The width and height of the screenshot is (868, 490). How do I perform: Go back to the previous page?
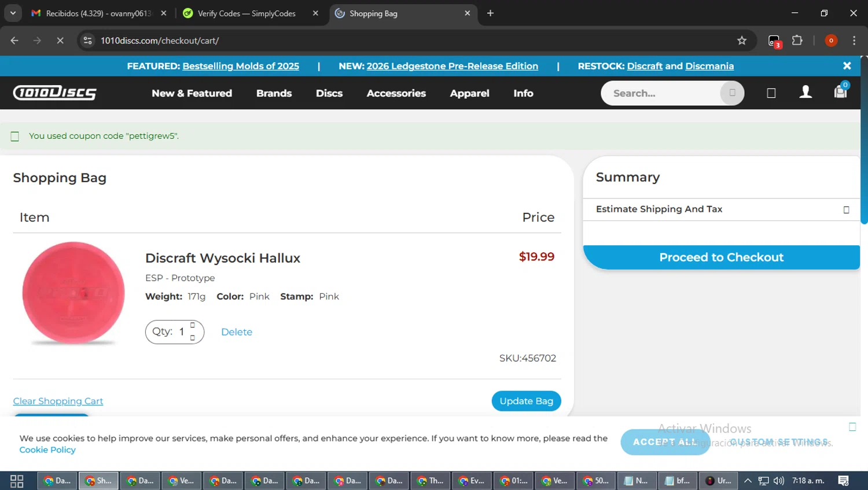pos(14,40)
